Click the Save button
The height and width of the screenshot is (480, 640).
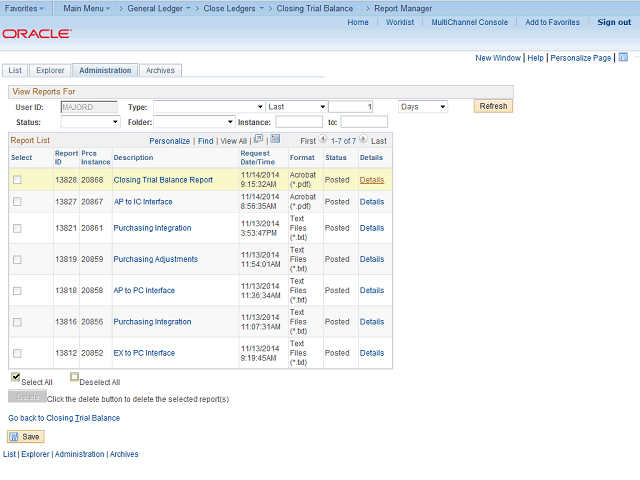click(x=26, y=437)
